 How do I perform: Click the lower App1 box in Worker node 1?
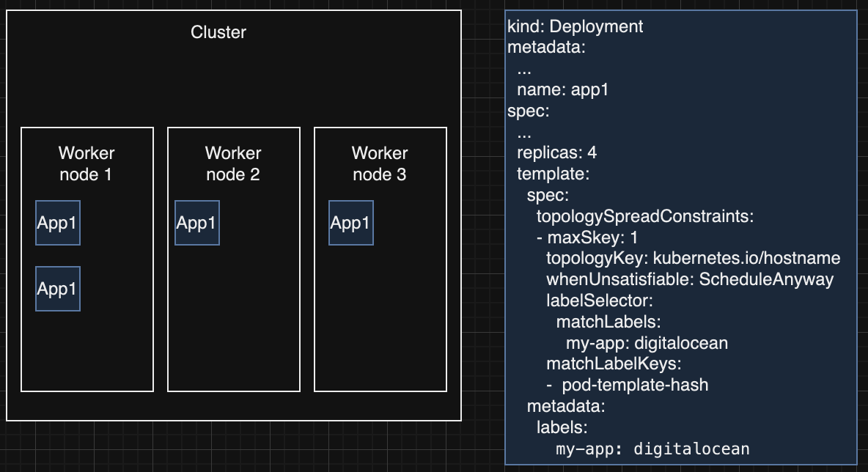click(x=58, y=289)
